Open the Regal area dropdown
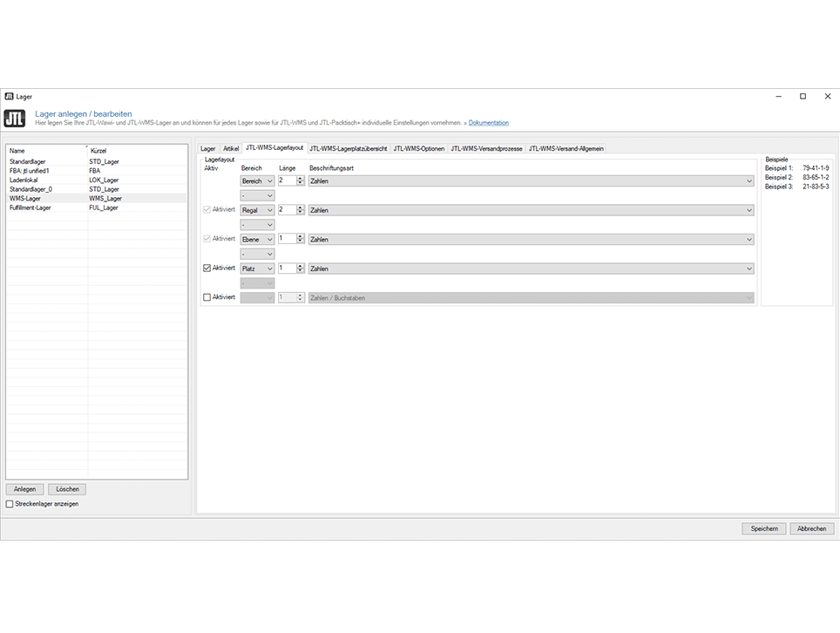The height and width of the screenshot is (633, 840). (257, 210)
